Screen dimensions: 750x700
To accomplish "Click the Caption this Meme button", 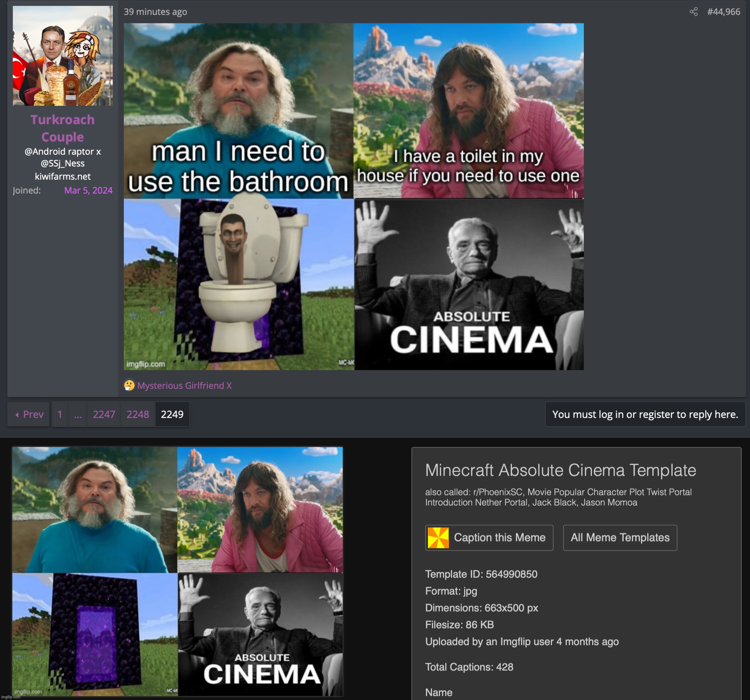I will point(489,537).
